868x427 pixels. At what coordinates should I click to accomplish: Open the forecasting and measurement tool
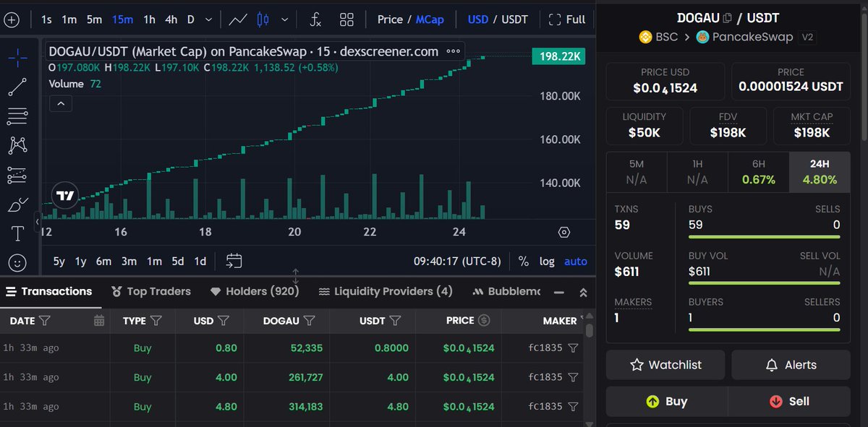pyautogui.click(x=17, y=175)
